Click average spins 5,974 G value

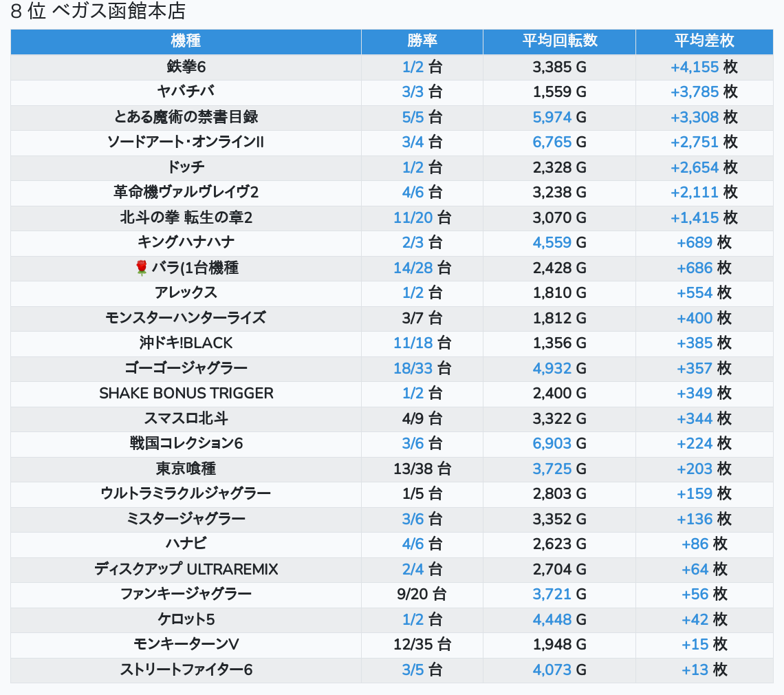[x=559, y=117]
